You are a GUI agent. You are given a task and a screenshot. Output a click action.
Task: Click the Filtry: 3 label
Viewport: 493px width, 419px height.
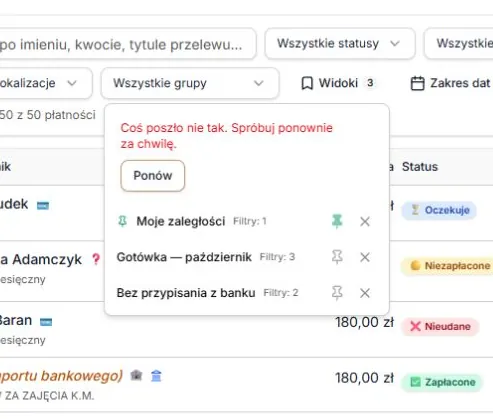coord(277,257)
